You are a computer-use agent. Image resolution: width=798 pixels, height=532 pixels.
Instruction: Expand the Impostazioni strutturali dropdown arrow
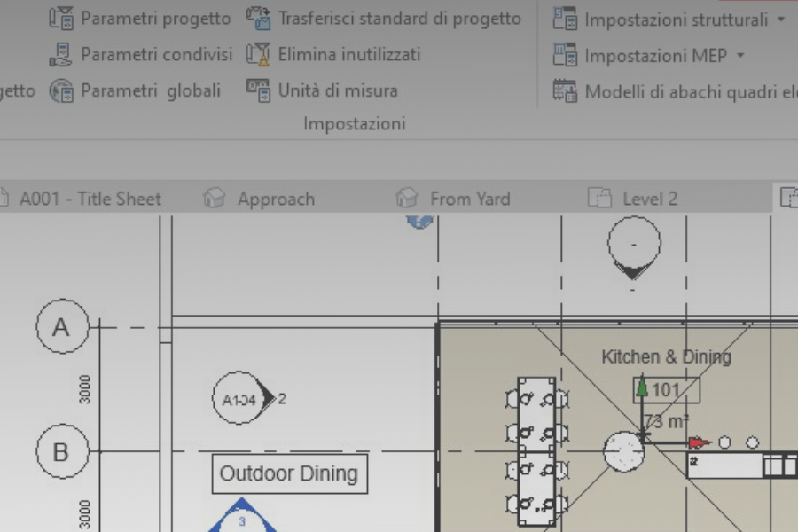(x=779, y=19)
